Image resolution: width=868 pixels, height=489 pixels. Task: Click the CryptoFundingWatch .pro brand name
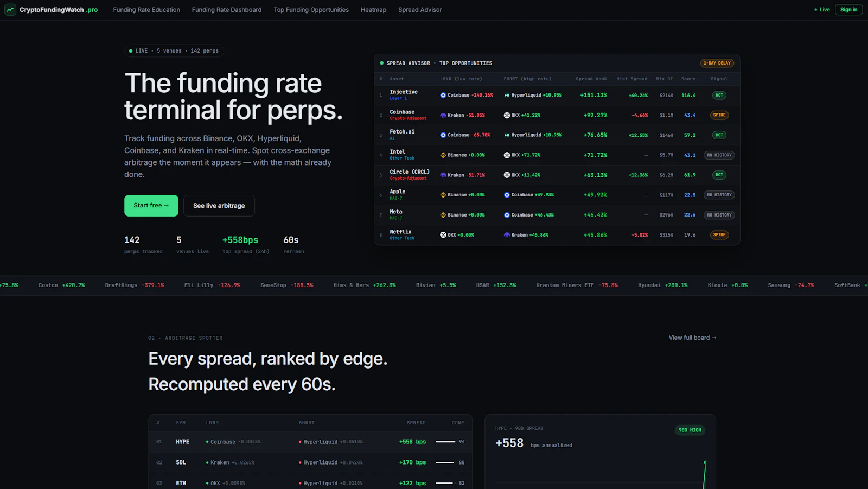[59, 10]
